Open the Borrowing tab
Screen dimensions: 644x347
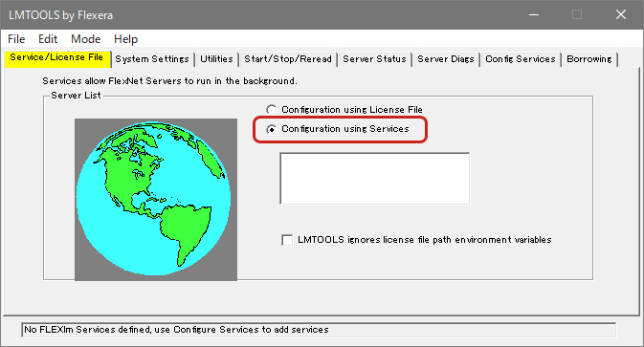pos(589,59)
